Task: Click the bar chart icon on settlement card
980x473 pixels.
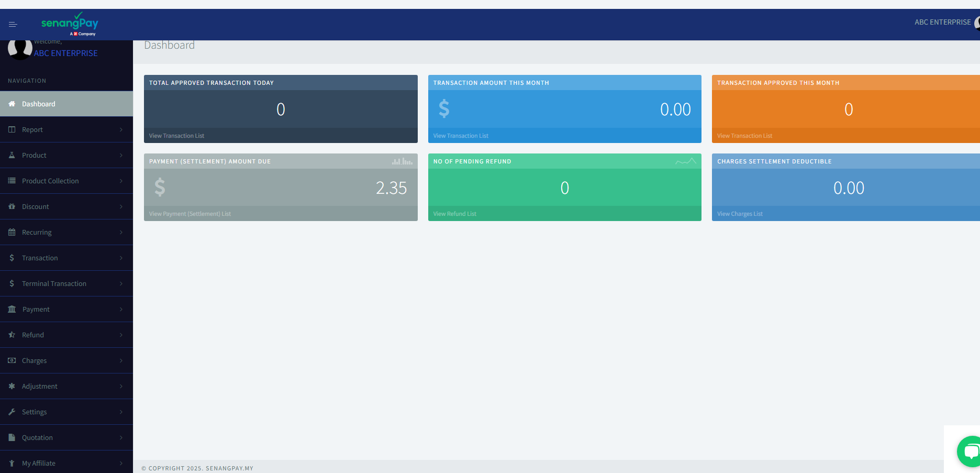Action: coord(402,161)
